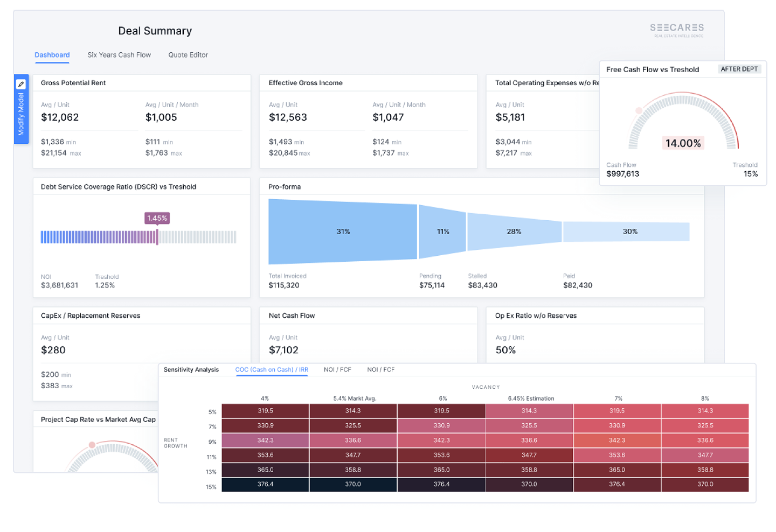Click the $21,154 max rent value

pyautogui.click(x=54, y=153)
